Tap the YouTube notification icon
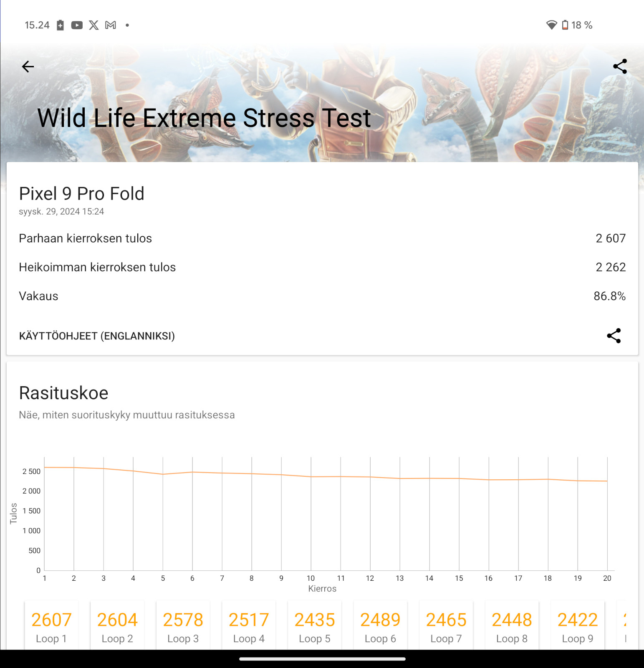The image size is (644, 668). (77, 25)
